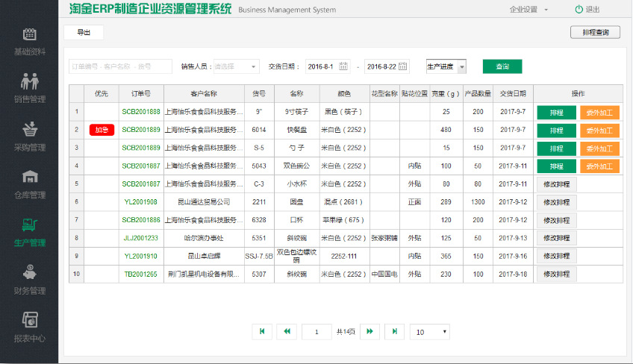
Task: Open the 生产进度 dropdown
Action: coord(446,66)
